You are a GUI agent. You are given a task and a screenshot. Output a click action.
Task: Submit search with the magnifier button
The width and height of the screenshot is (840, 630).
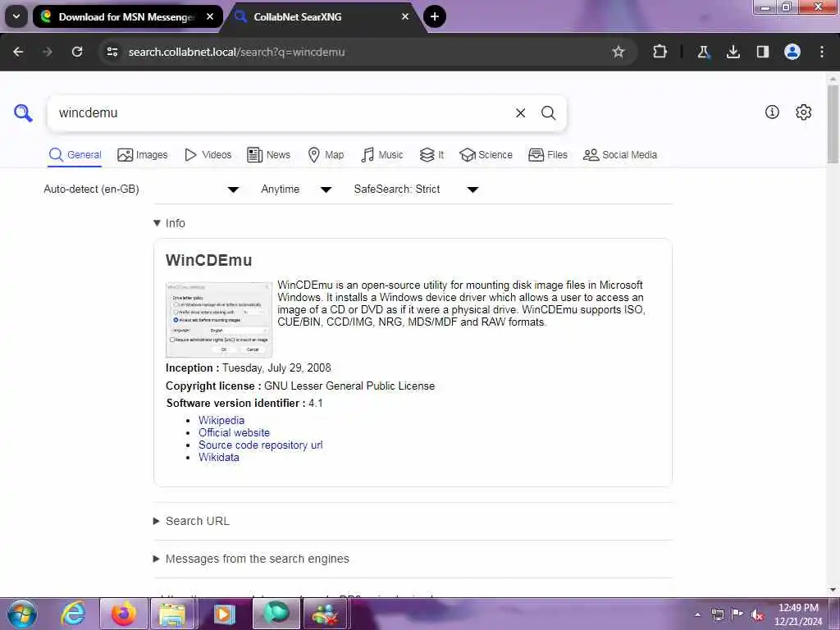click(x=548, y=113)
